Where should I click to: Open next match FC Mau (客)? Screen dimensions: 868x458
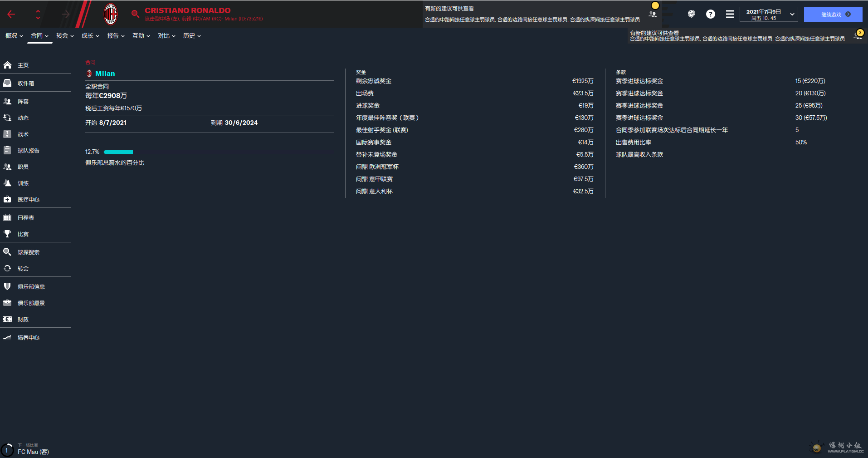click(33, 452)
